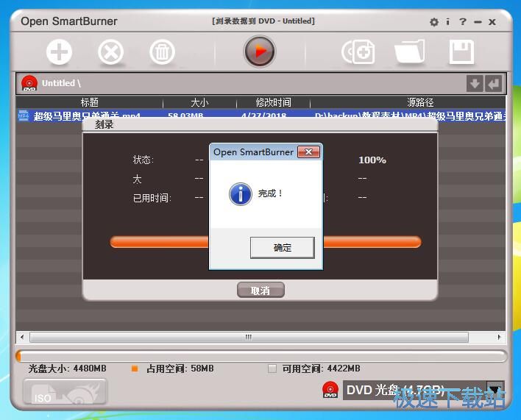Click the 修改时间 column header

click(274, 102)
